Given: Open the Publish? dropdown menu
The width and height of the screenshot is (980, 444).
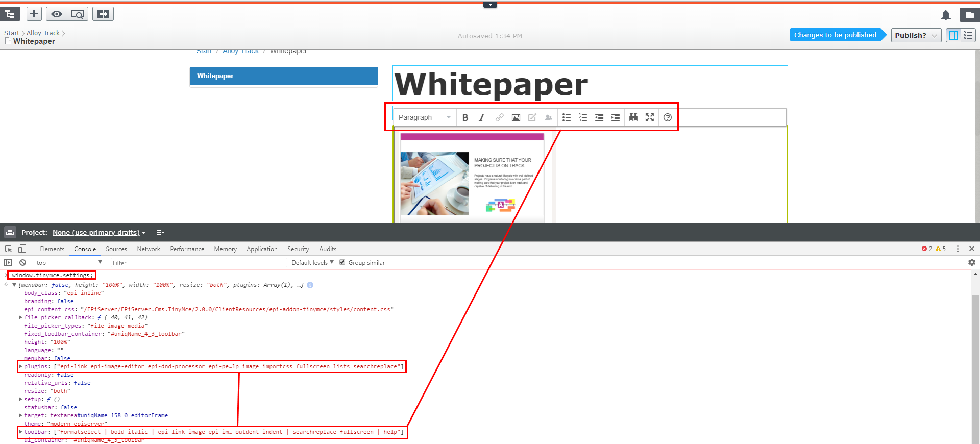Looking at the screenshot, I should pyautogui.click(x=916, y=35).
